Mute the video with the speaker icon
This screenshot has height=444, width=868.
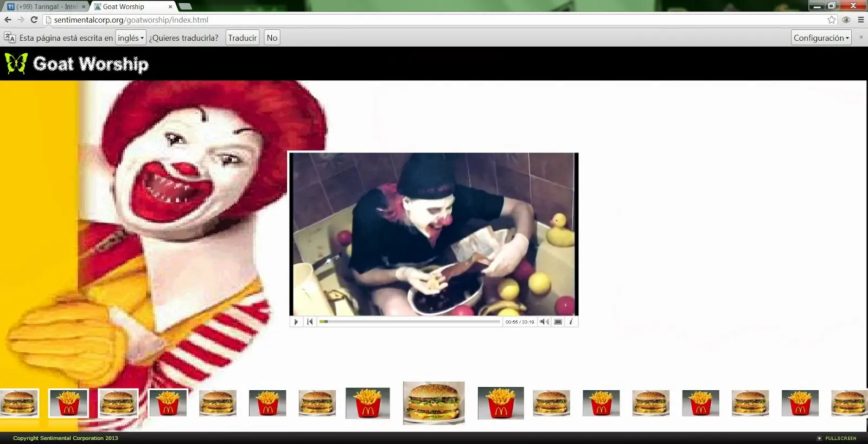pos(544,322)
